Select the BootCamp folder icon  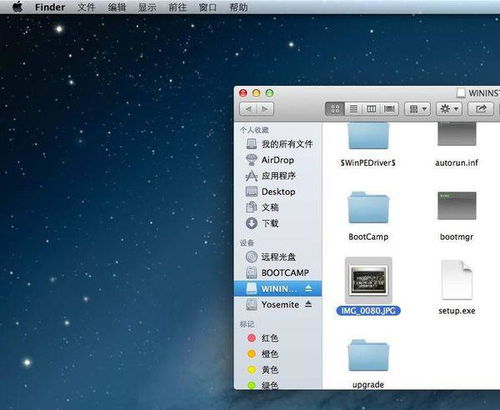click(x=368, y=207)
